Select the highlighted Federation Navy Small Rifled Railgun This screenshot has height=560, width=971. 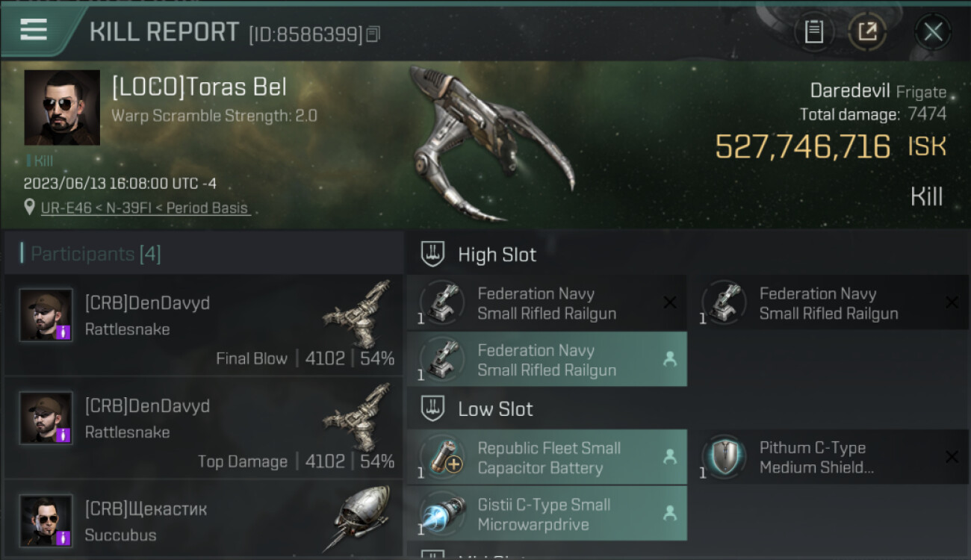coord(547,359)
